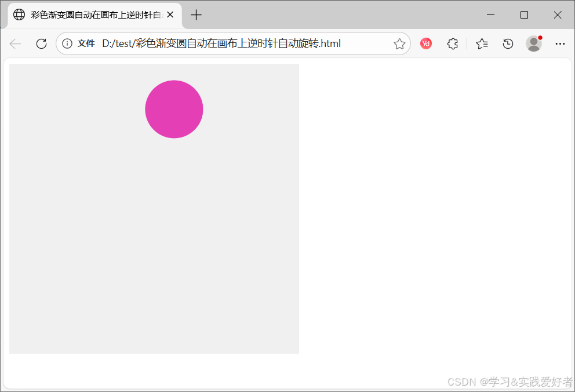Screen dimensions: 575x392
Task: Open the user profile avatar
Action: (534, 43)
